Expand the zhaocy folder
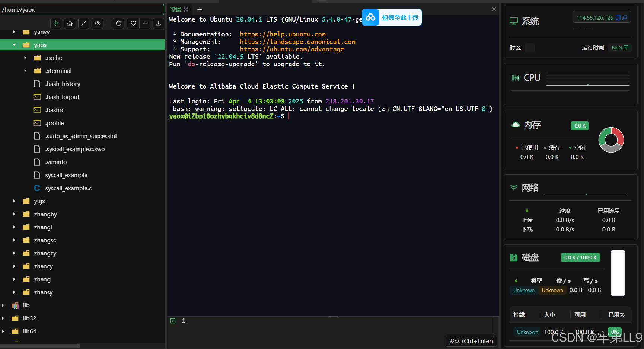 (14, 266)
